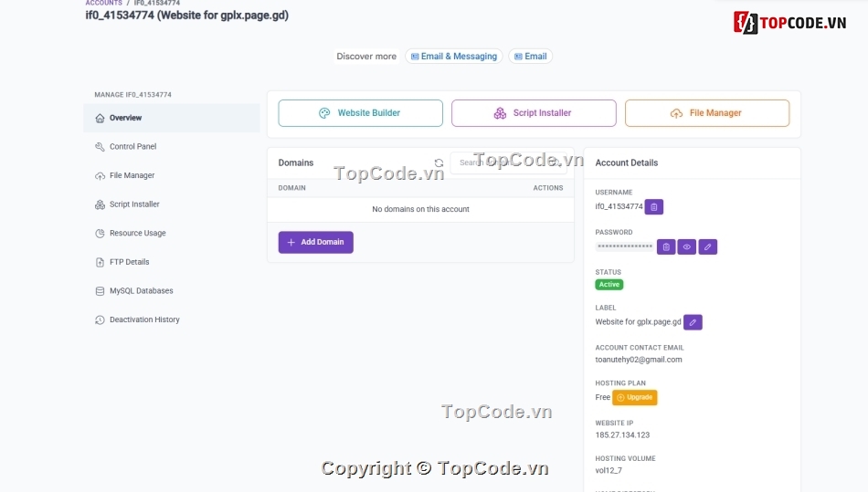The height and width of the screenshot is (492, 868).
Task: Click the Overview home icon
Action: [100, 118]
